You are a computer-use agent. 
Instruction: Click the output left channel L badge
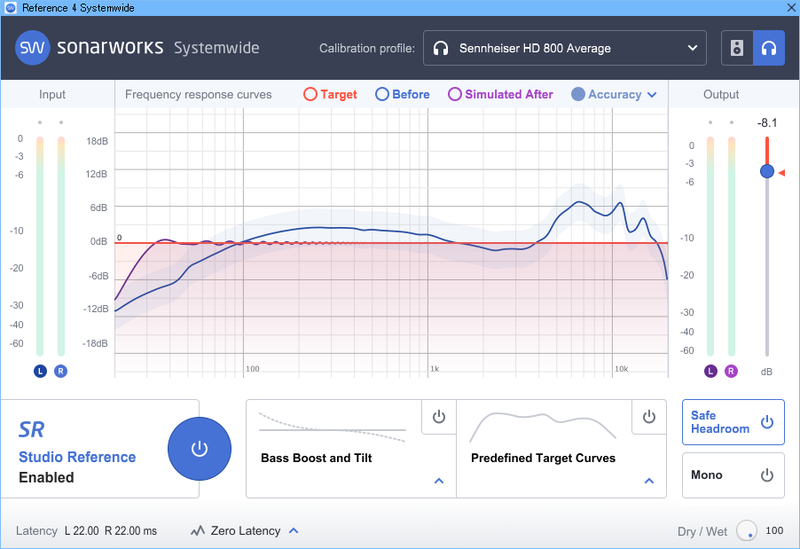tap(711, 371)
